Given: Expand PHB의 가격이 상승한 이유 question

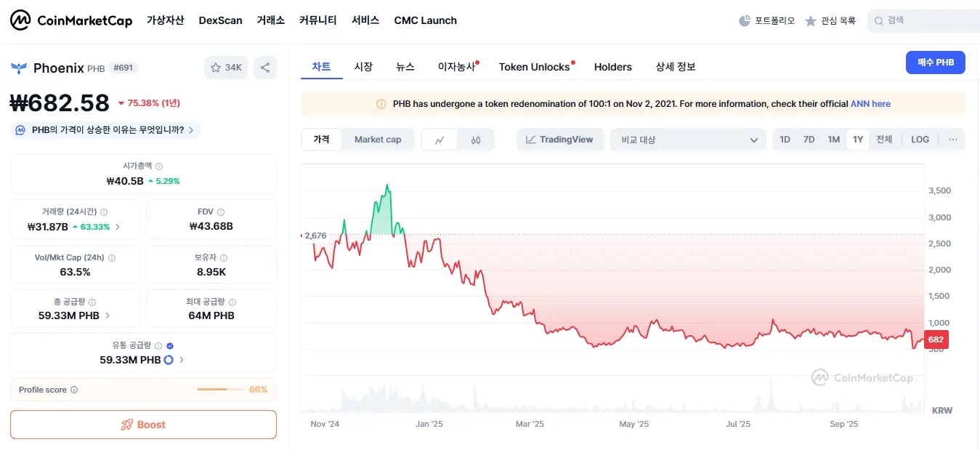Looking at the screenshot, I should coord(107,130).
